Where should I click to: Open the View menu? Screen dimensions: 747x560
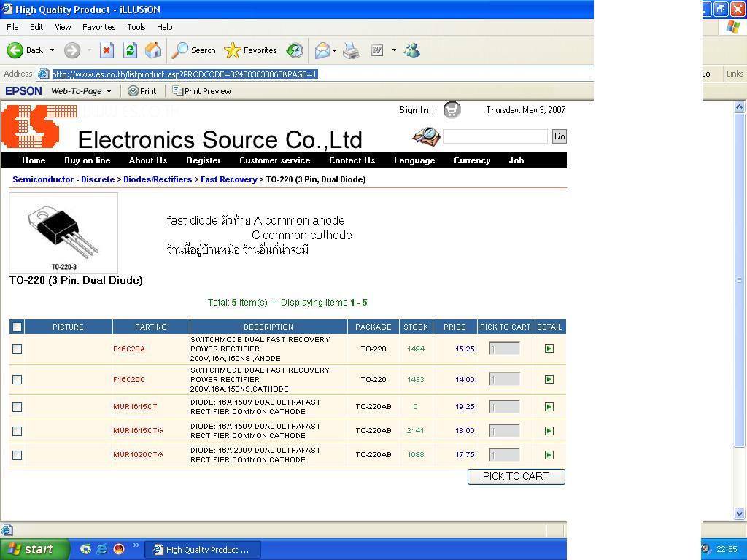pos(63,27)
